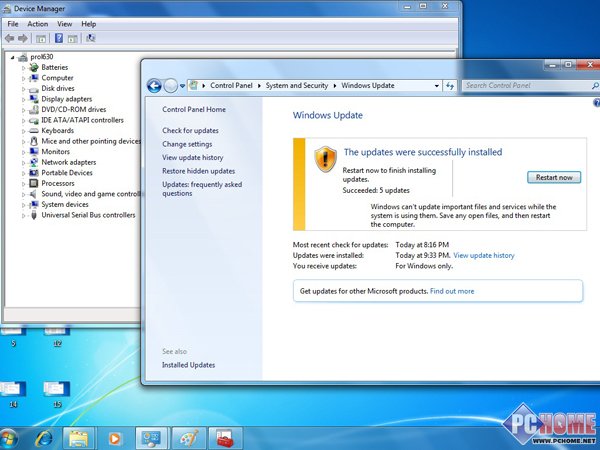Expand the Sound, video and game controllers node

point(23,194)
